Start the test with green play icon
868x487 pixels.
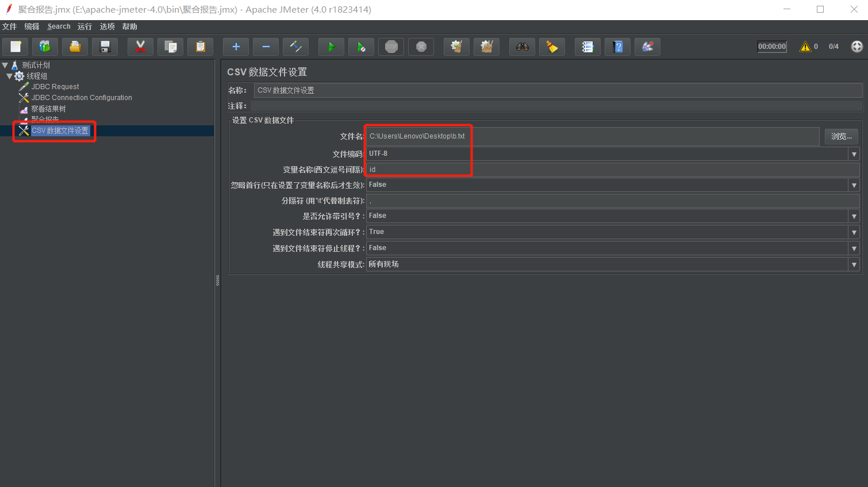(x=331, y=47)
